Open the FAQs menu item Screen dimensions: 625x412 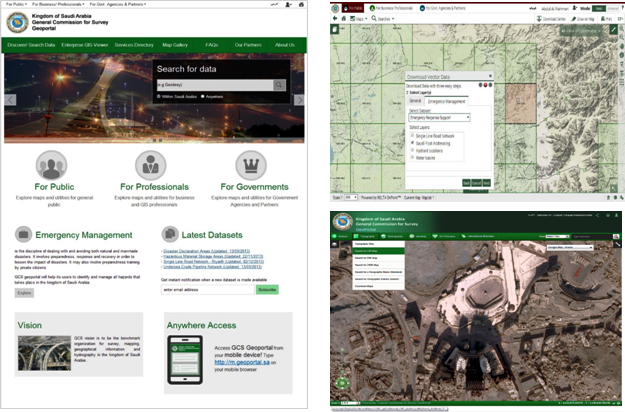click(212, 45)
